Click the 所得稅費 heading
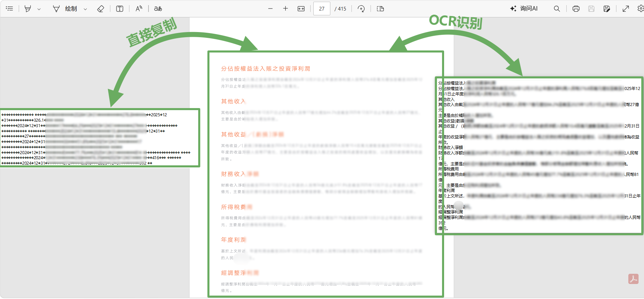644x299 pixels. coord(233,207)
